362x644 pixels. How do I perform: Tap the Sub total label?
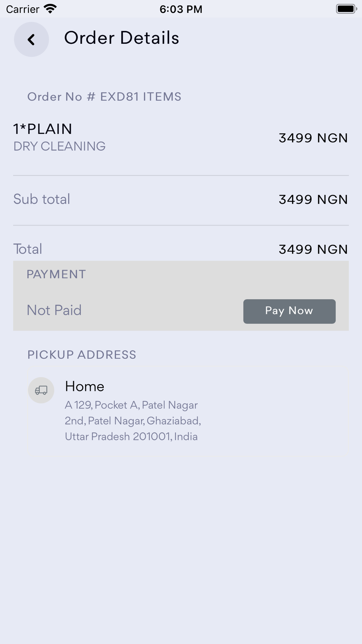(42, 199)
